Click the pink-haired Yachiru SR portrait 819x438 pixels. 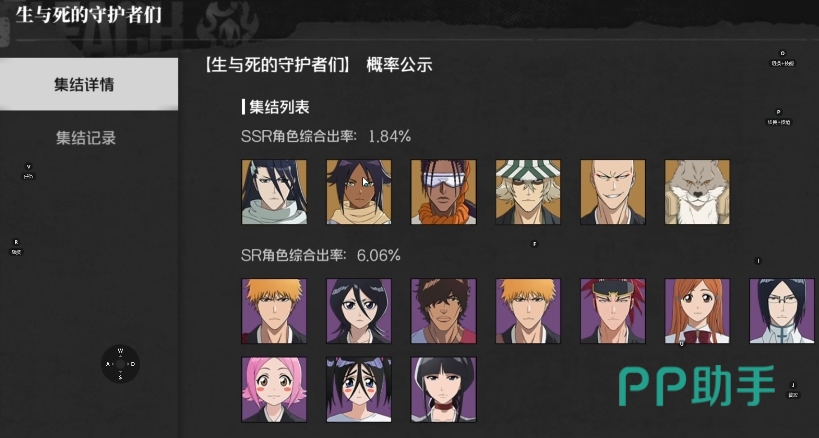coord(274,389)
